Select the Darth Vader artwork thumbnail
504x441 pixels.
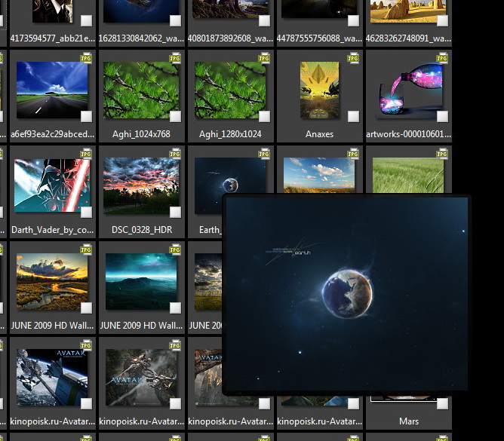[x=52, y=185]
